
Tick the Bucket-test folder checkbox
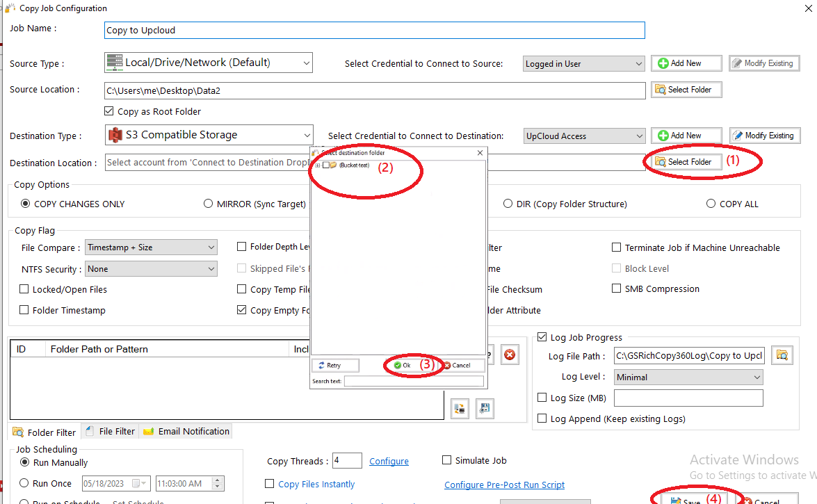click(x=325, y=165)
